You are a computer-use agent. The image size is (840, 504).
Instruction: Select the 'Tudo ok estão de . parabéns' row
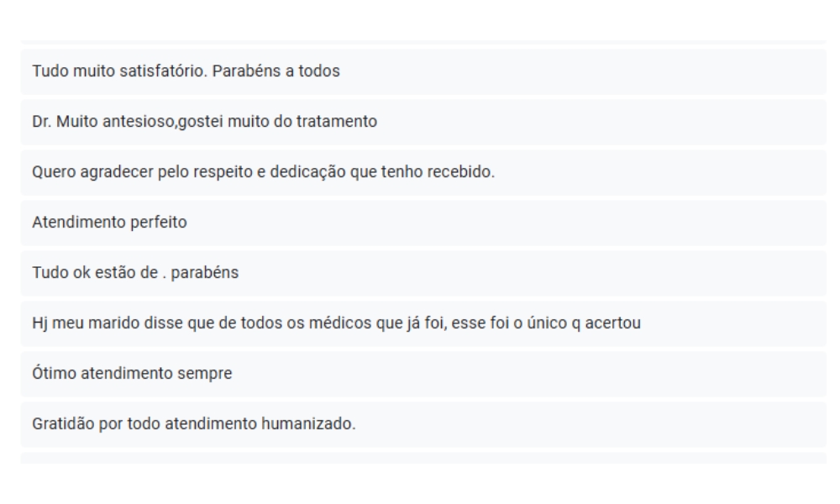click(423, 273)
